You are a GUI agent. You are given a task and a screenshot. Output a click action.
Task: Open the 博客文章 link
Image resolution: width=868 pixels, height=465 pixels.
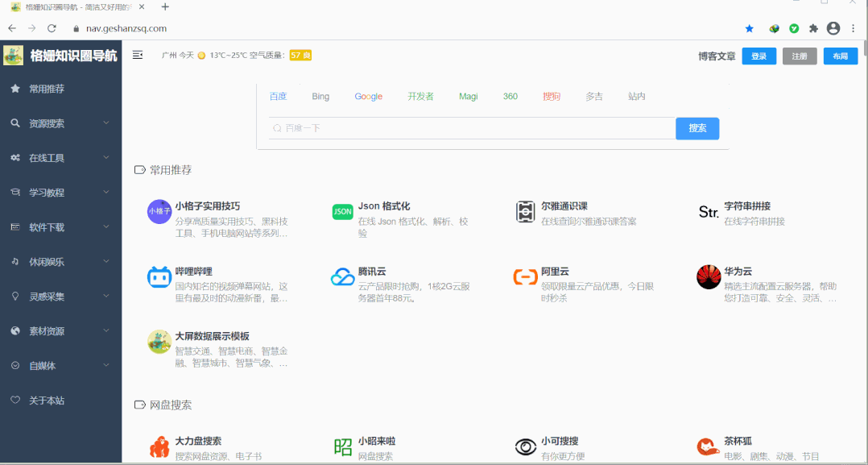tap(717, 56)
